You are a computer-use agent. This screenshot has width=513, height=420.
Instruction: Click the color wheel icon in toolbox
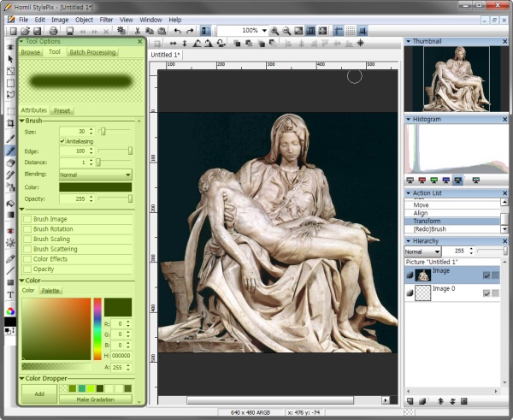click(10, 311)
